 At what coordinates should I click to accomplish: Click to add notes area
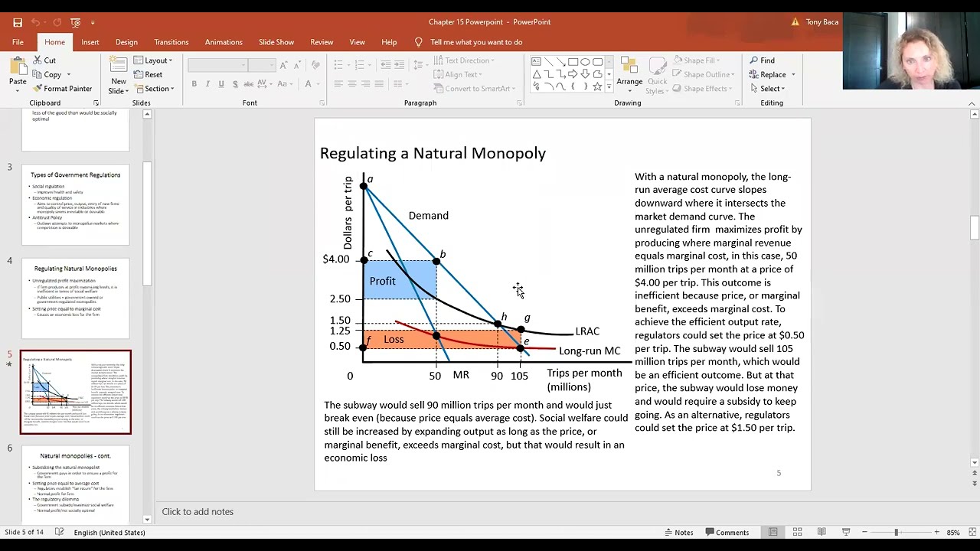tap(198, 511)
